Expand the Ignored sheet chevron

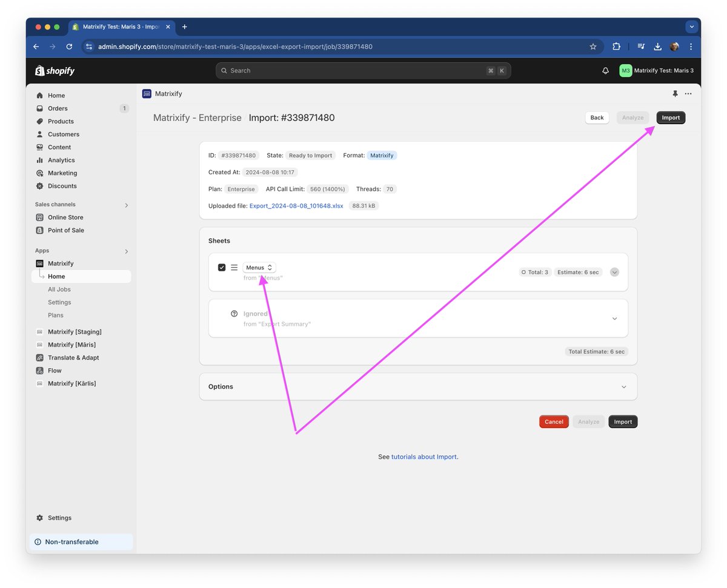tap(614, 319)
